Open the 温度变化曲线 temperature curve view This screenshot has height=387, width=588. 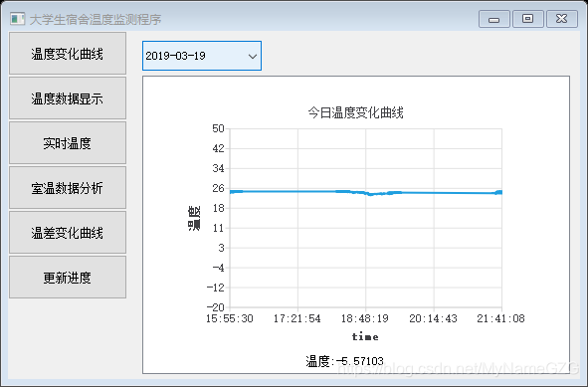[68, 54]
